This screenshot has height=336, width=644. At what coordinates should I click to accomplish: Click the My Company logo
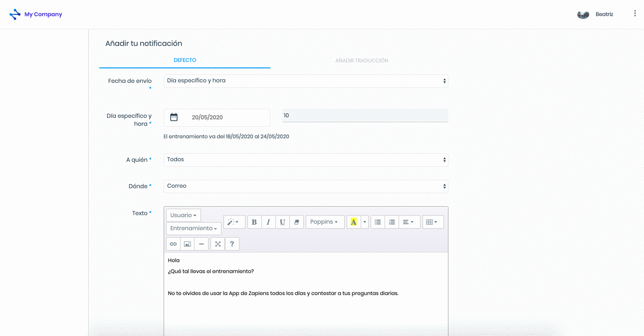click(36, 14)
